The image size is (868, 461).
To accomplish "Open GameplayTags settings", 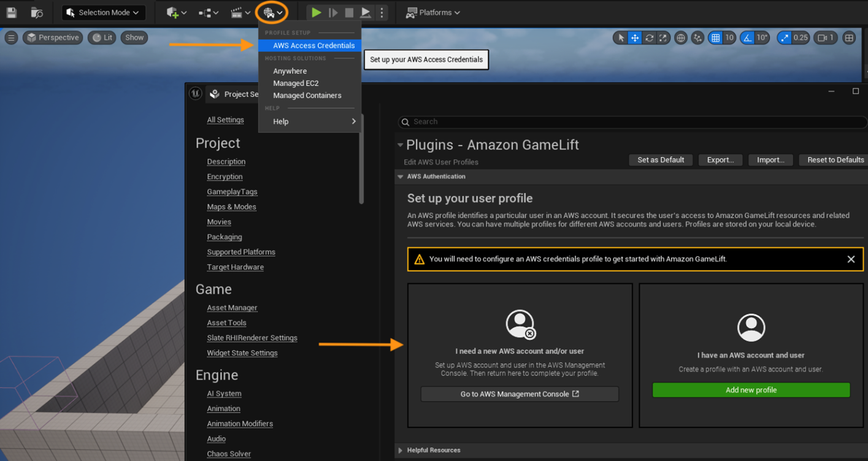I will [x=232, y=192].
